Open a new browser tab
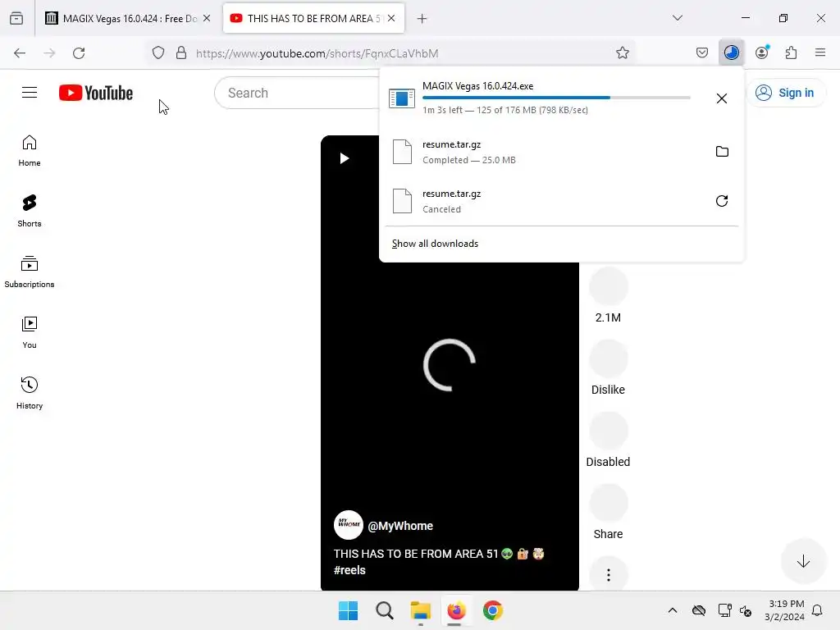This screenshot has width=840, height=630. [x=422, y=19]
